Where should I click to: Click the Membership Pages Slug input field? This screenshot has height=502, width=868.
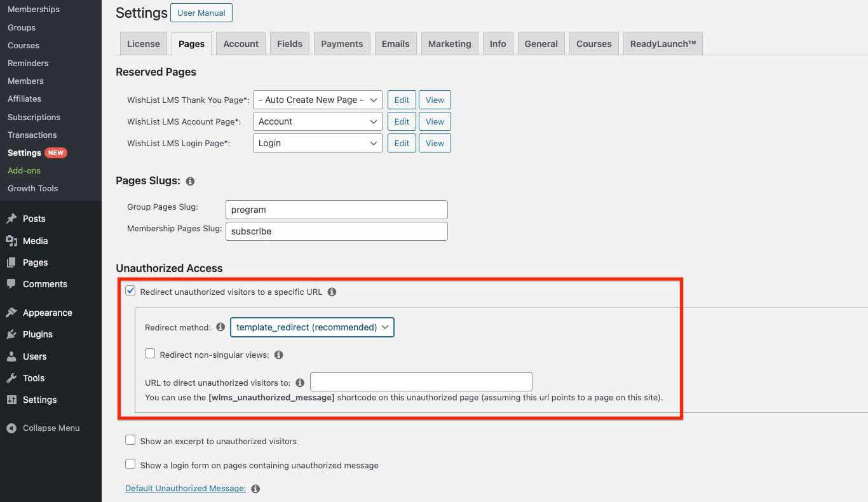click(336, 231)
